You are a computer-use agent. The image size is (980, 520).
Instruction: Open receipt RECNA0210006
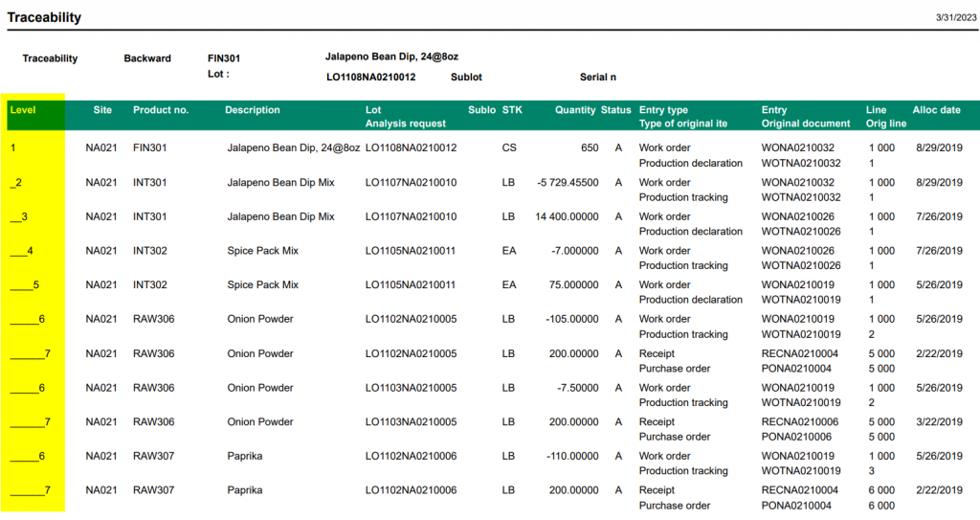click(x=797, y=422)
